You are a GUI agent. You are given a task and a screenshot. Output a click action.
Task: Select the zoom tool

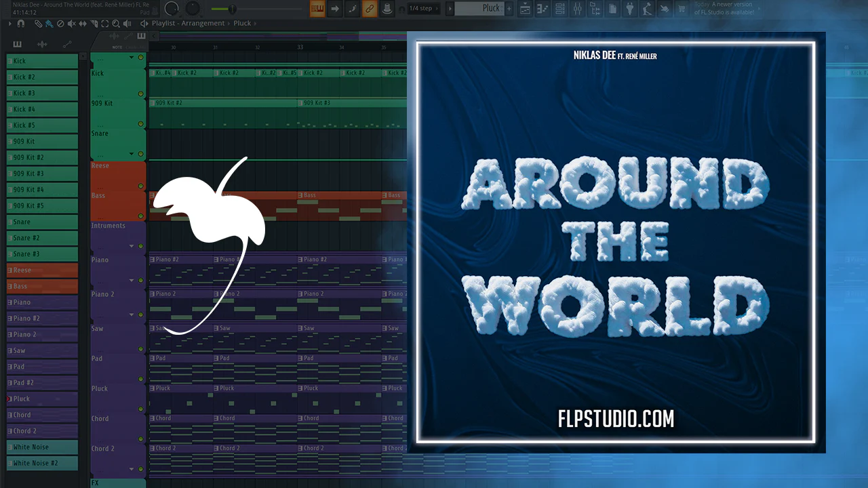click(116, 23)
